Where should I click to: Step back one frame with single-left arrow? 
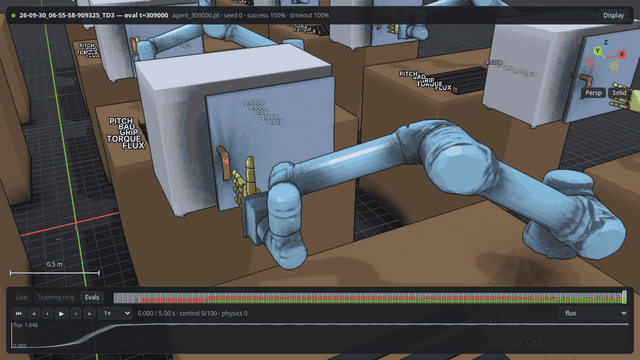click(48, 313)
